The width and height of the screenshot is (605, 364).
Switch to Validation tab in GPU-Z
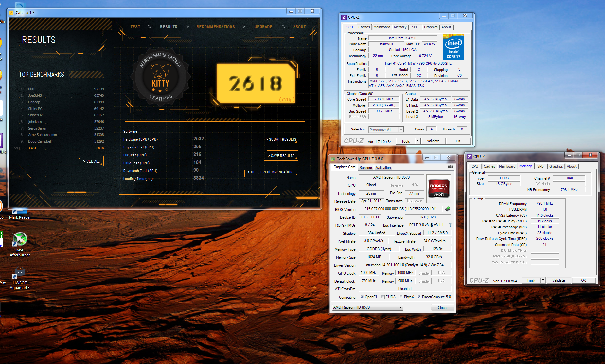383,168
